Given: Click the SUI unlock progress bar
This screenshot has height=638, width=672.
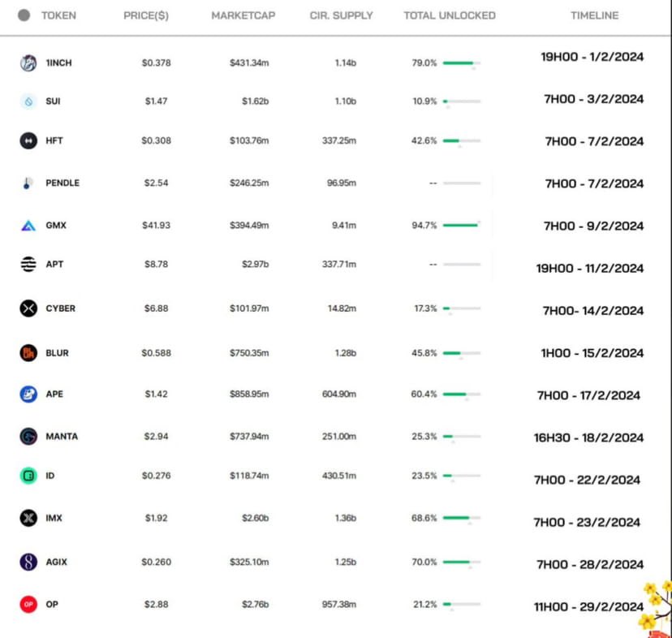Looking at the screenshot, I should pos(462,101).
